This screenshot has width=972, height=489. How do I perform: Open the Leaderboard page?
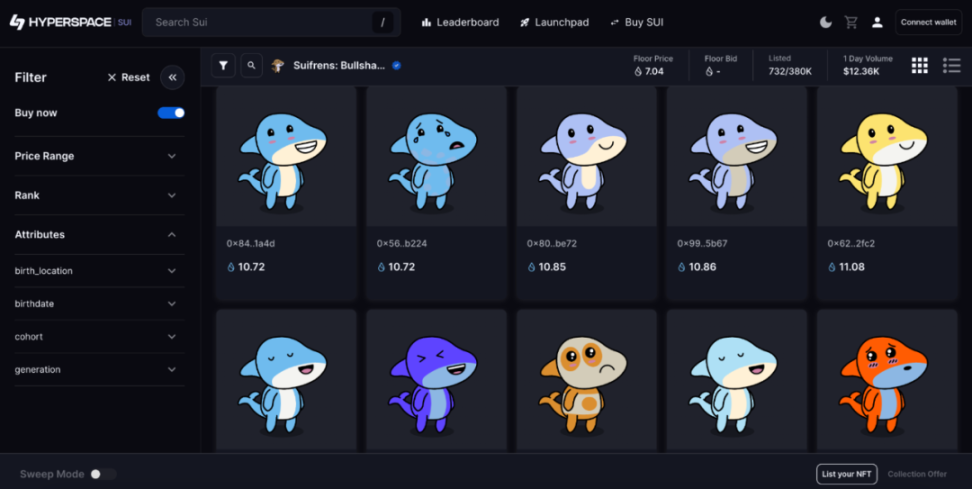click(460, 22)
